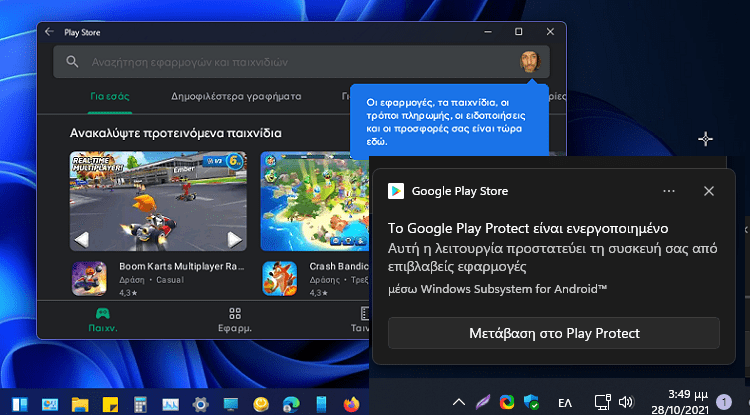Open notification center badge showing 1
The width and height of the screenshot is (750, 415).
point(724,402)
